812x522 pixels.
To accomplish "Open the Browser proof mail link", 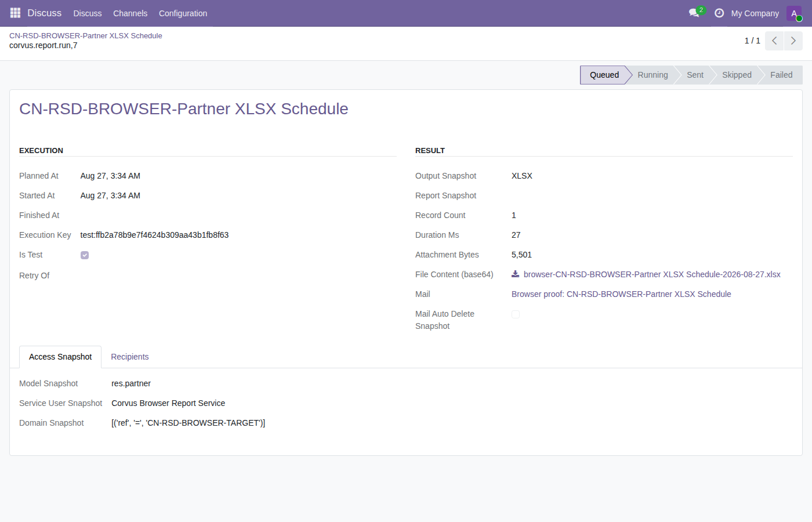I will 621,294.
